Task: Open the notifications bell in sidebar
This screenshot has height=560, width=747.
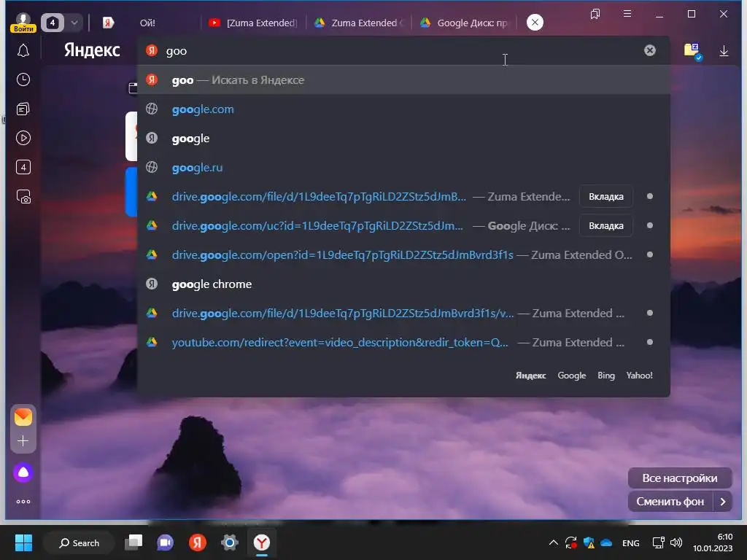Action: pyautogui.click(x=23, y=50)
